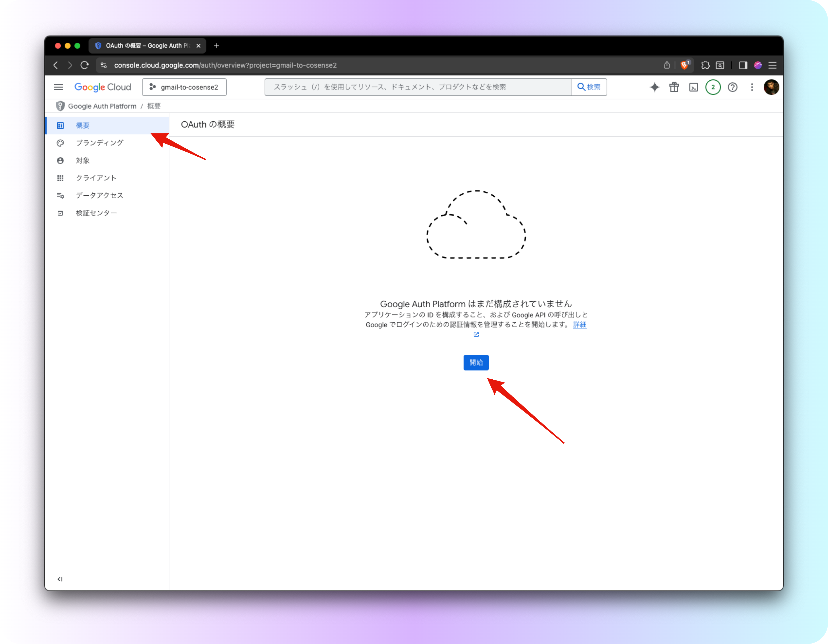This screenshot has height=644, width=828.
Task: Click the settings-list icon beside データアクセス
Action: coord(60,196)
